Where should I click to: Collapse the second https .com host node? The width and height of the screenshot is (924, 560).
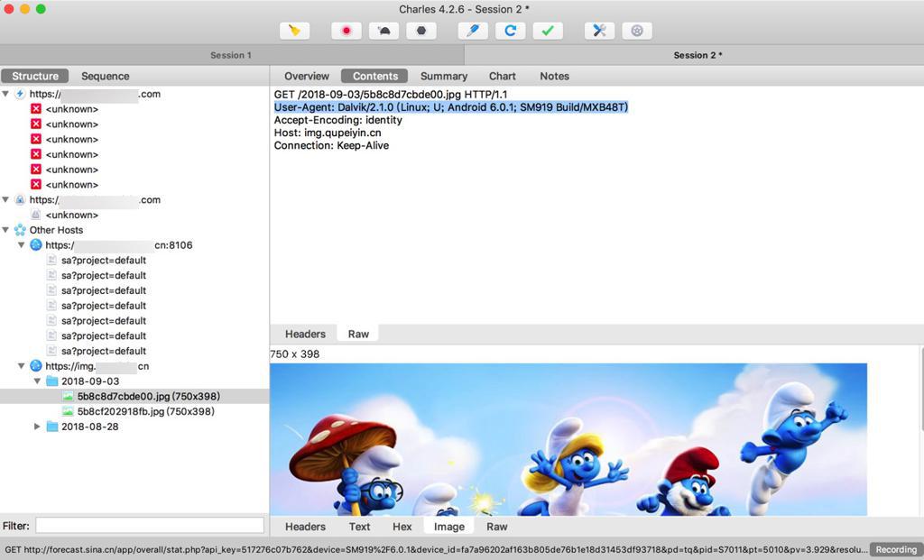[6, 199]
